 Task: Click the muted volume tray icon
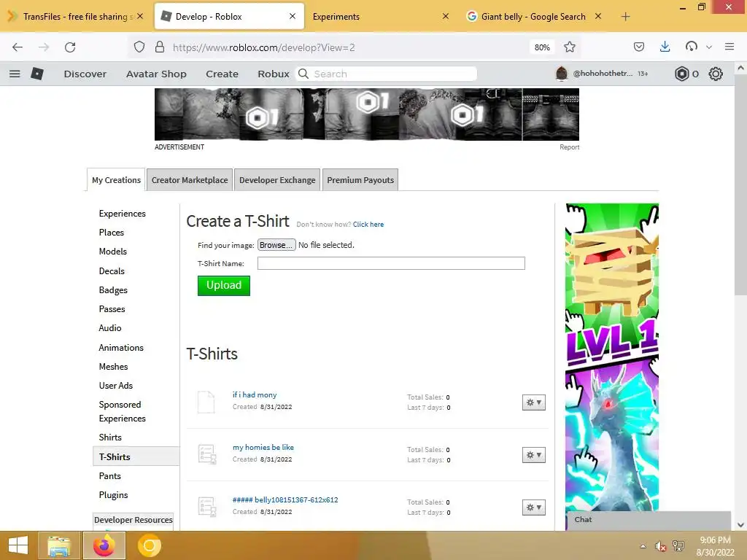click(x=659, y=546)
